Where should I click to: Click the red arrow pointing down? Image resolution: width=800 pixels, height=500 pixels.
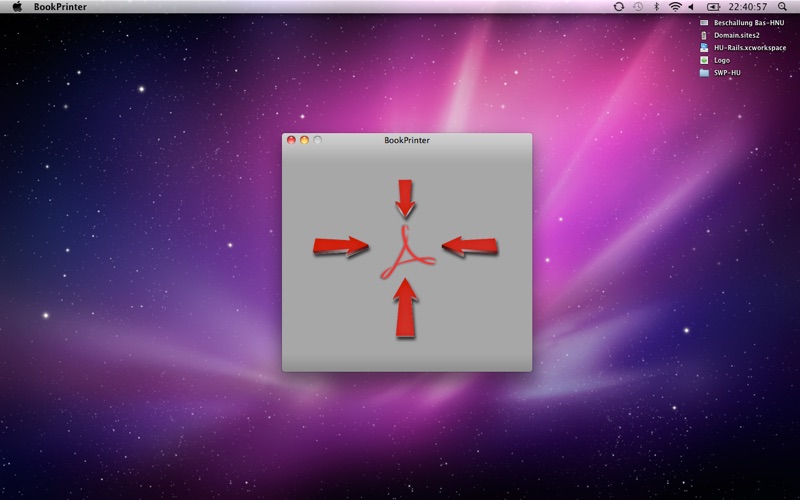click(404, 198)
